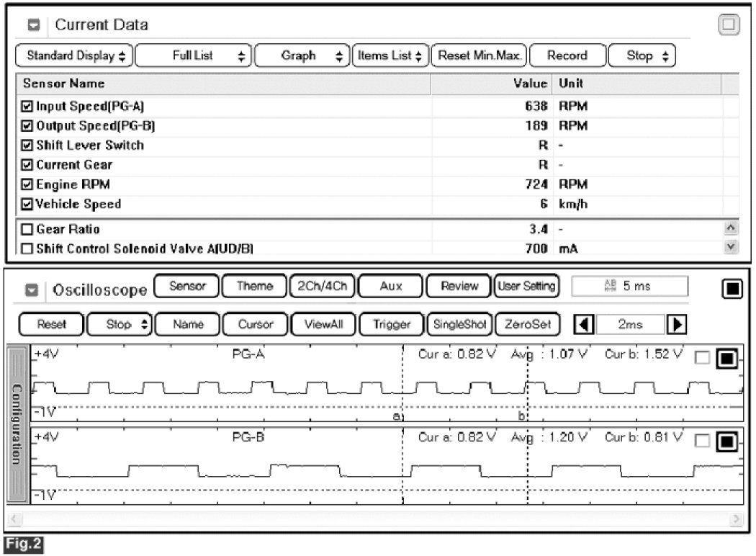
Task: Maximize the Current Data panel
Action: (x=729, y=24)
